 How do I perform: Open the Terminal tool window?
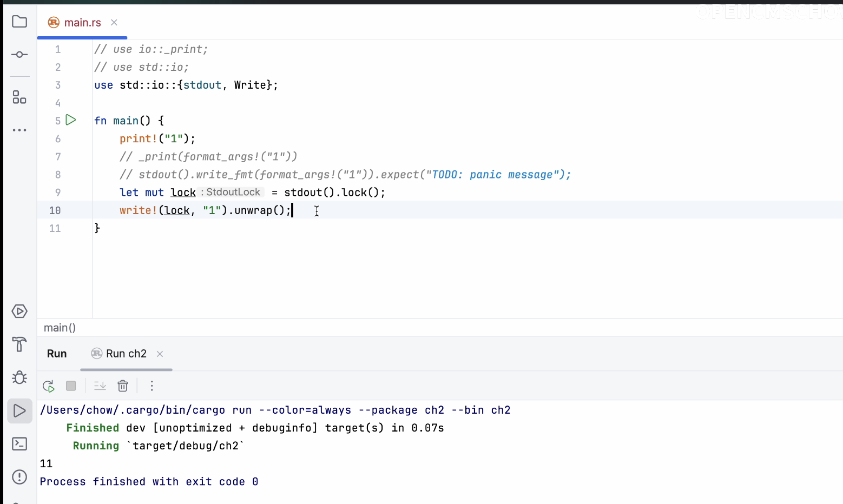click(x=19, y=444)
